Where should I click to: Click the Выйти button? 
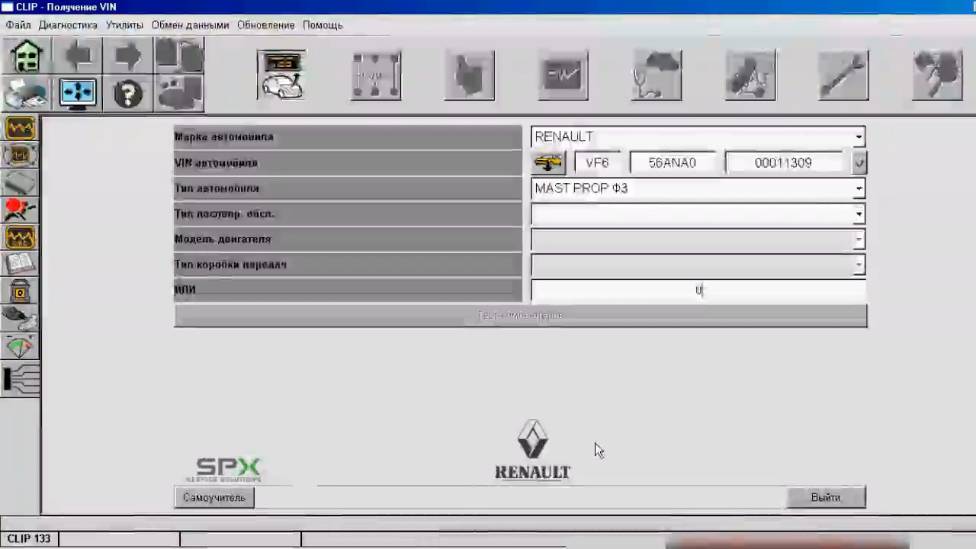pos(825,497)
